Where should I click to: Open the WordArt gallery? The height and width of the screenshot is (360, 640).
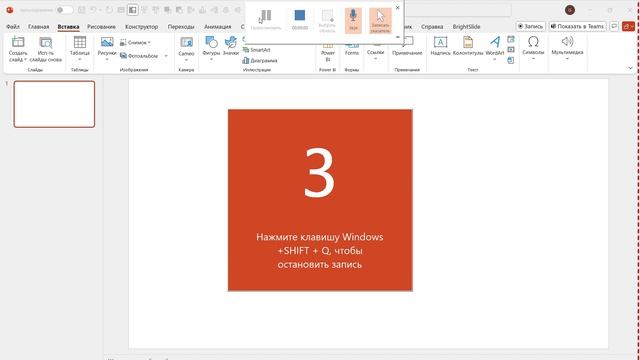point(495,48)
